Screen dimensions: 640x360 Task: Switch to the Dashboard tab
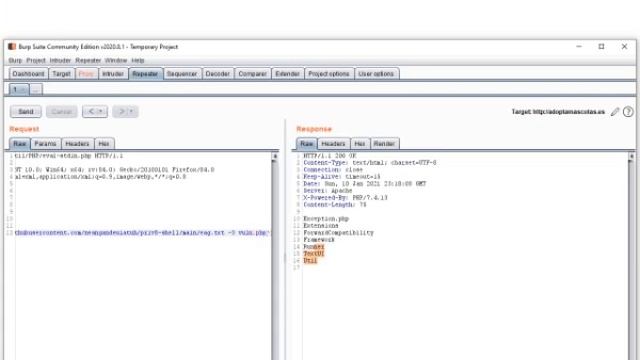[x=28, y=74]
